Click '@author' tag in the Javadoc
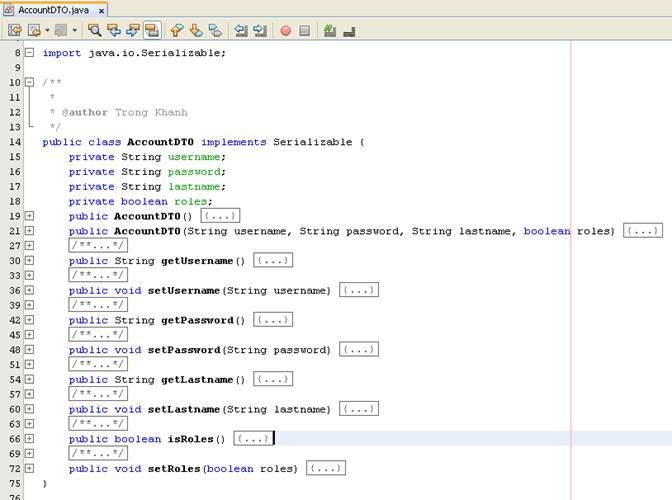 (x=85, y=112)
